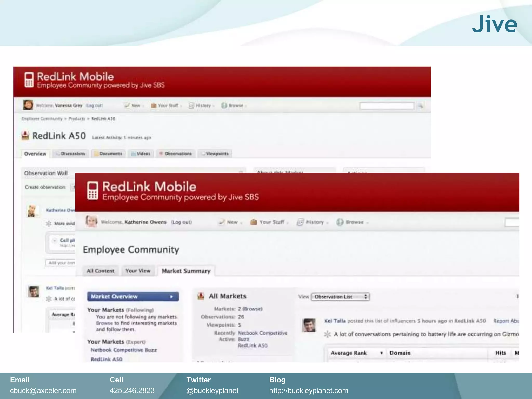532x399 pixels.
Task: Click the New pencil icon in back window
Action: coord(127,105)
